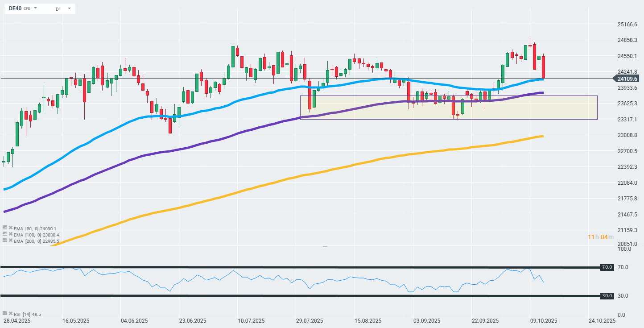644x328 pixels.
Task: Open settings icon for EMA 200 indicator
Action: click(x=5, y=240)
